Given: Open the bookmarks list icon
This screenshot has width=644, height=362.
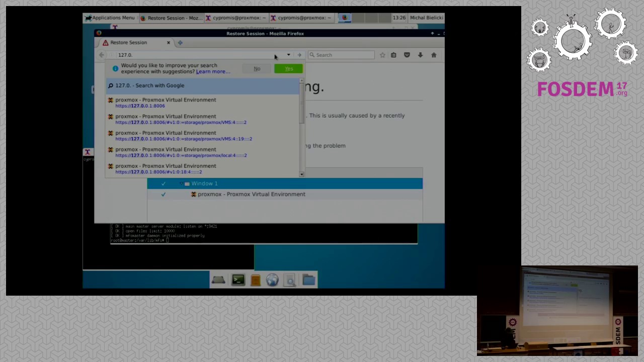Looking at the screenshot, I should pos(393,55).
